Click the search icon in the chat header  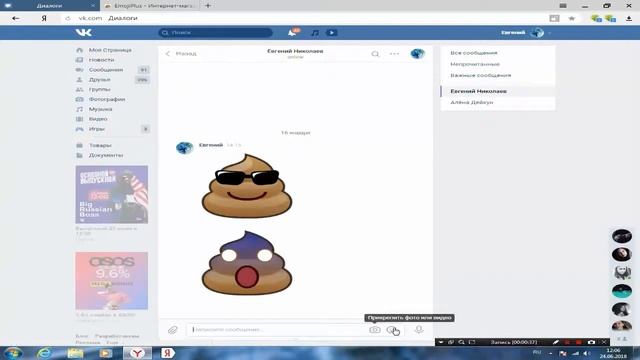coord(375,54)
